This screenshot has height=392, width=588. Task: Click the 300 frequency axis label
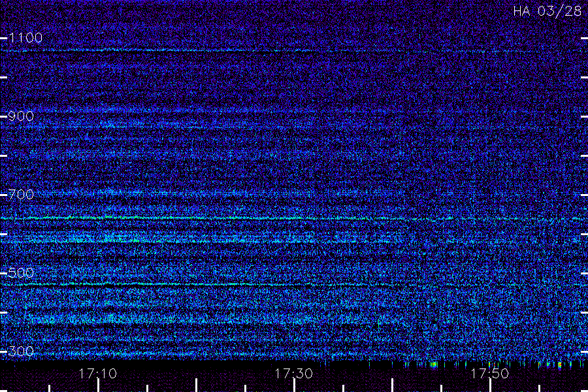21,351
